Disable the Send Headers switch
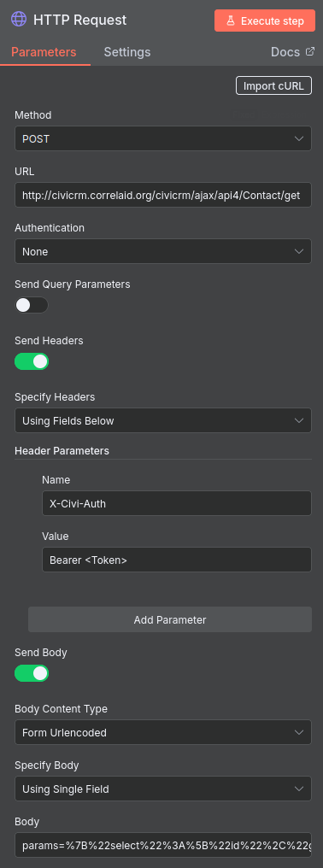Viewport: 323px width, 868px height. [32, 361]
